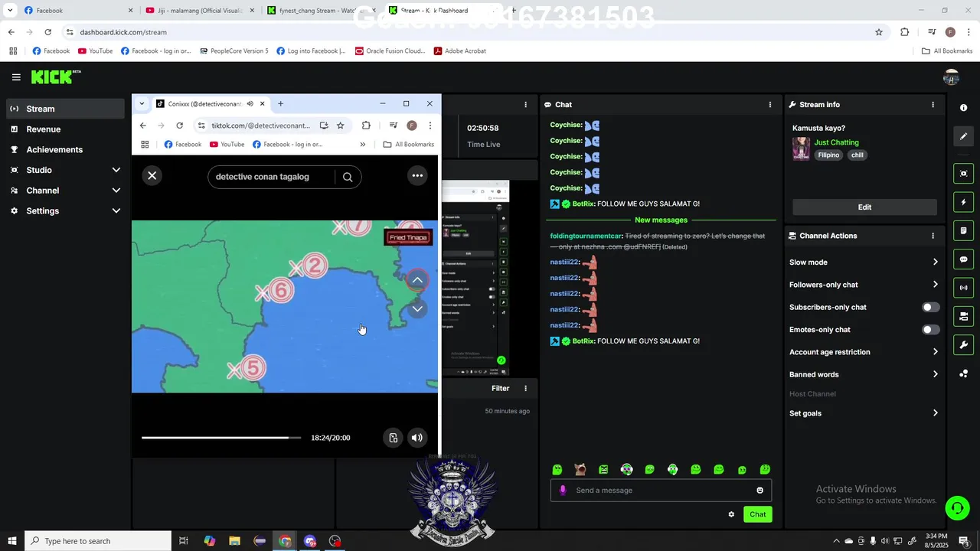The image size is (980, 551).
Task: Open Slow mode options
Action: pos(864,262)
